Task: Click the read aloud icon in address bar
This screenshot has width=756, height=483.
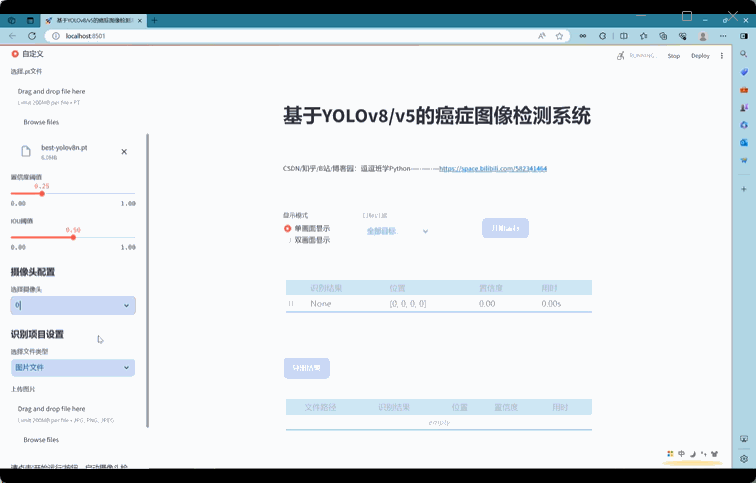Action: pos(542,36)
